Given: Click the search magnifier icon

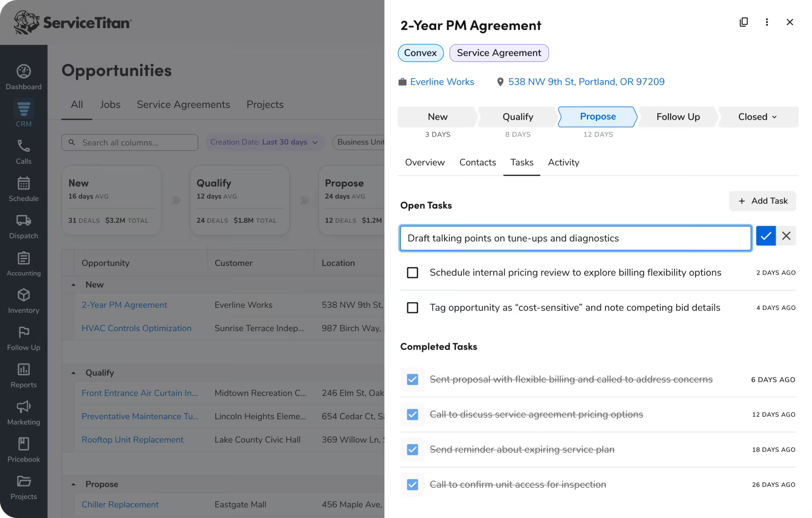Looking at the screenshot, I should coord(72,142).
